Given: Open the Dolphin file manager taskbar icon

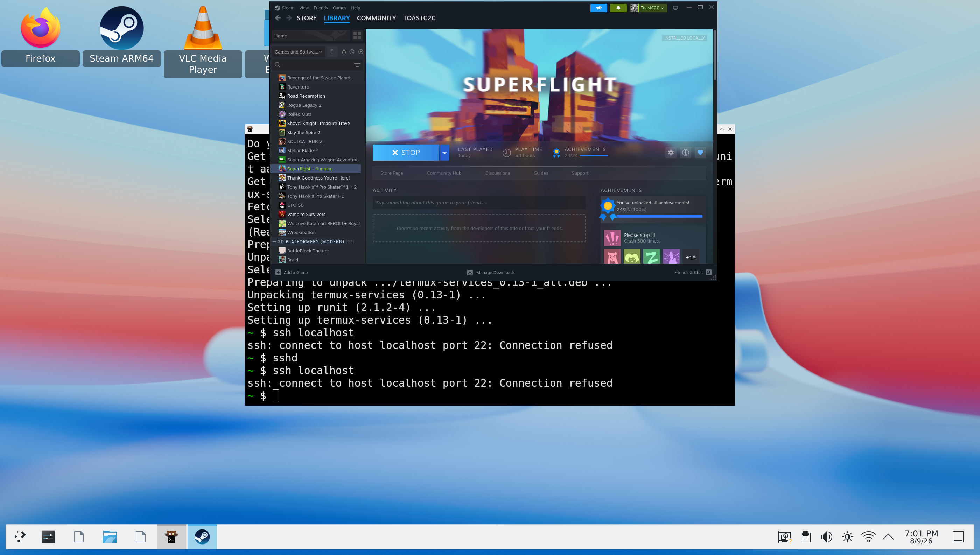Looking at the screenshot, I should [110, 537].
